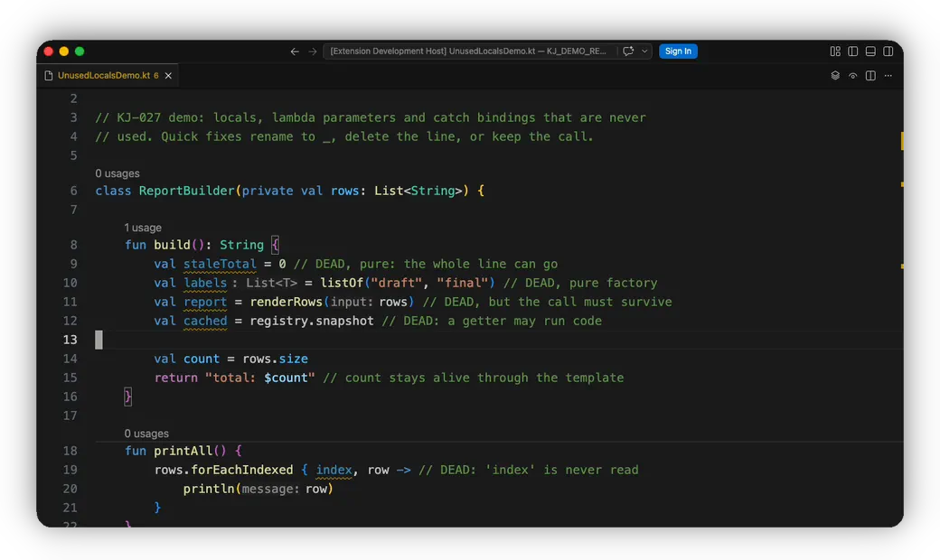Open More Actions ellipsis menu
Viewport: 940px width, 560px height.
click(888, 76)
